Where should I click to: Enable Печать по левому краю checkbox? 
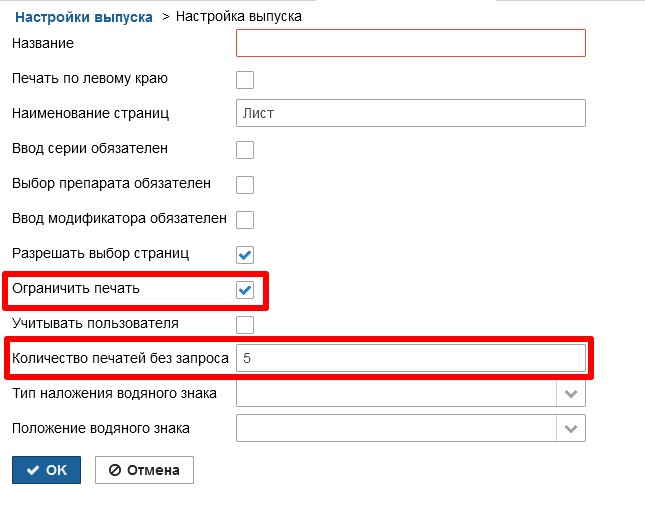tap(245, 80)
